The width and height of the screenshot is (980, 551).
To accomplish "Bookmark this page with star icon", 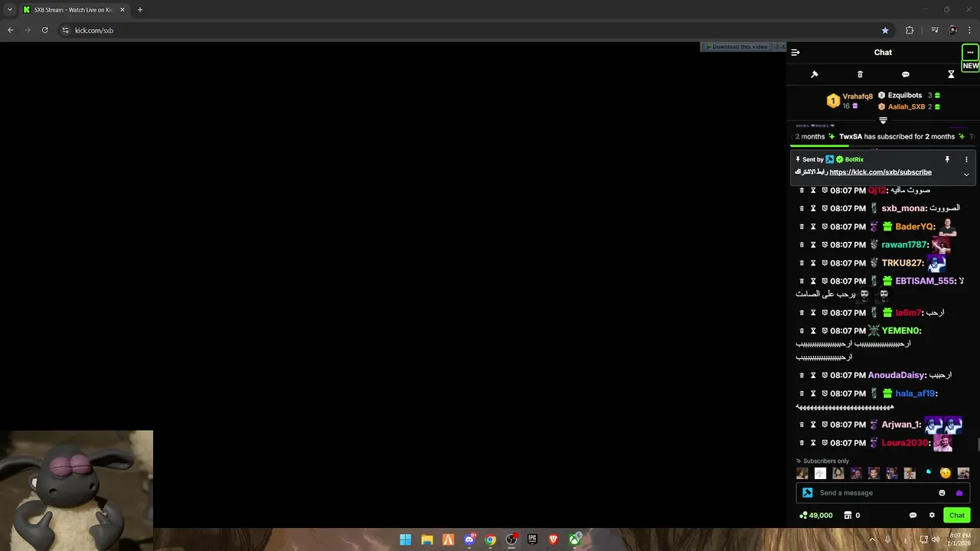I will click(885, 31).
